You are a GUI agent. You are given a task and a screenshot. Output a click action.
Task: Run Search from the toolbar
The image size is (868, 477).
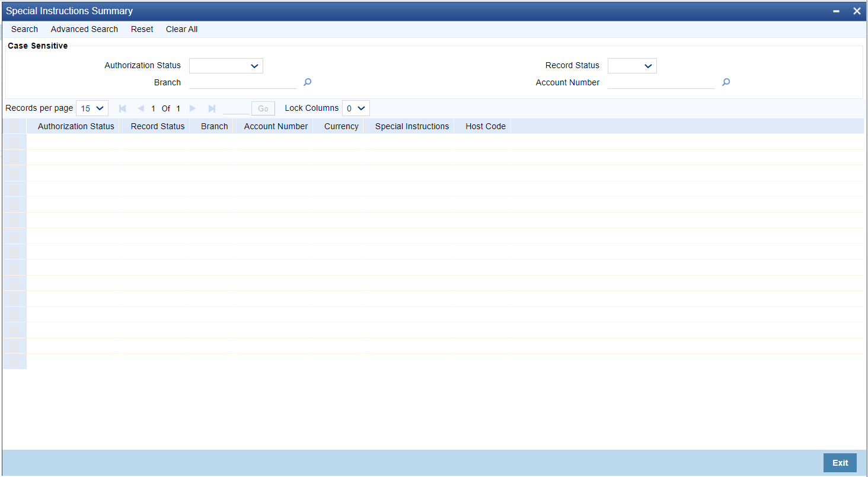[x=24, y=29]
